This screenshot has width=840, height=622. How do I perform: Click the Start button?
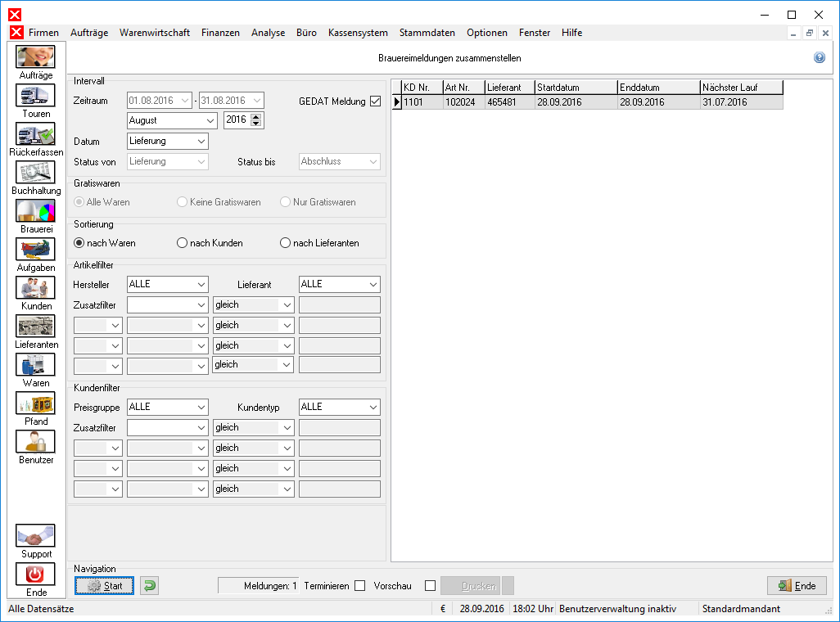pyautogui.click(x=105, y=585)
